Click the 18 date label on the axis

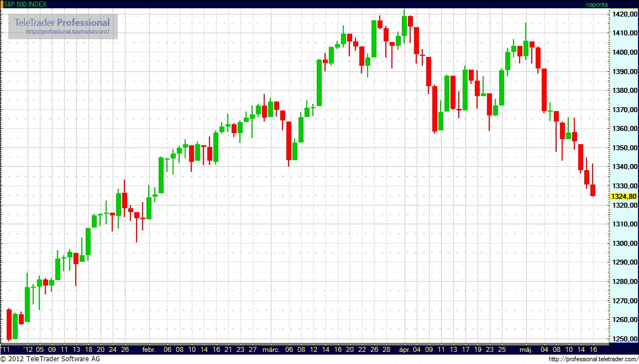[x=88, y=349]
